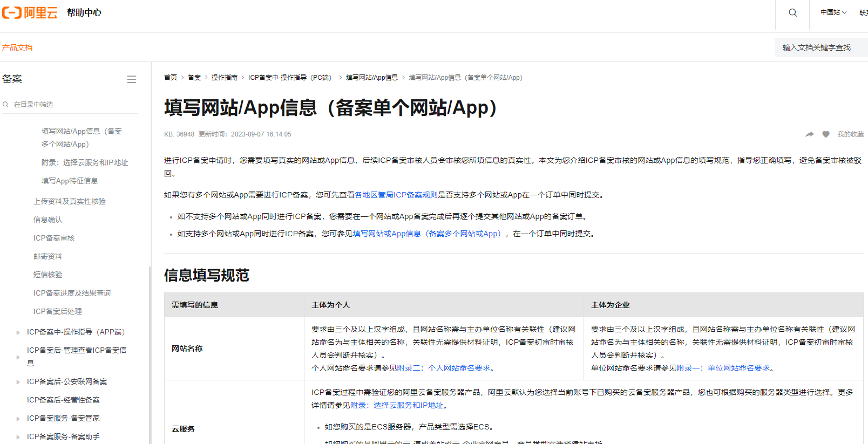Click the 信息填写规范 heading
This screenshot has height=444, width=868.
point(207,275)
